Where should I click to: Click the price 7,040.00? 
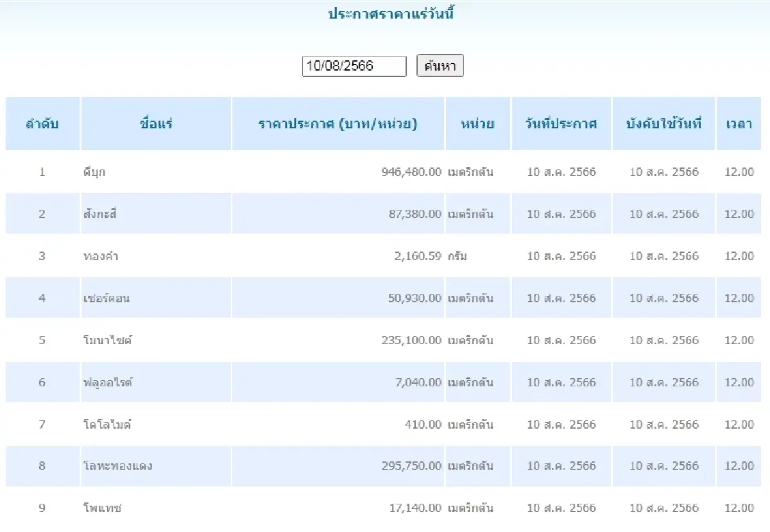click(418, 382)
